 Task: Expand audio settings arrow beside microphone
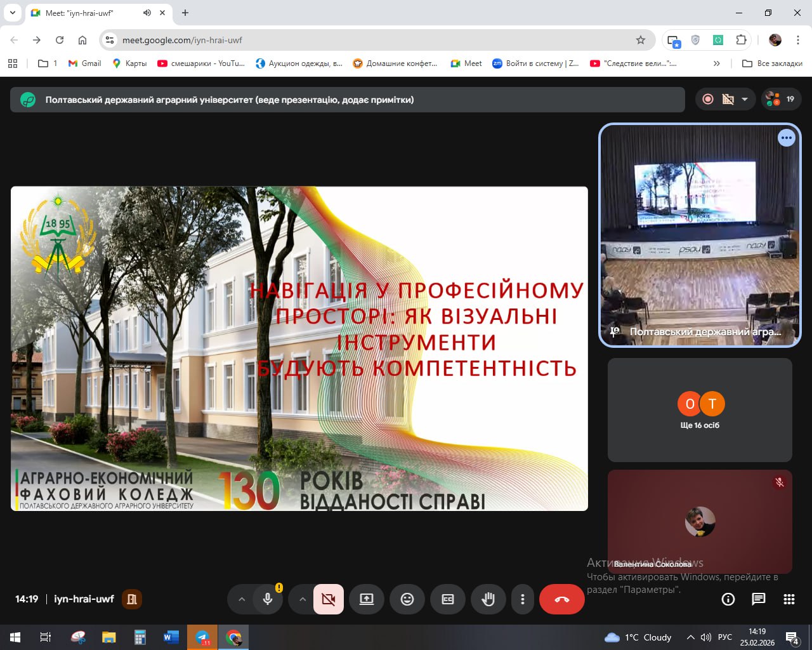pyautogui.click(x=242, y=599)
